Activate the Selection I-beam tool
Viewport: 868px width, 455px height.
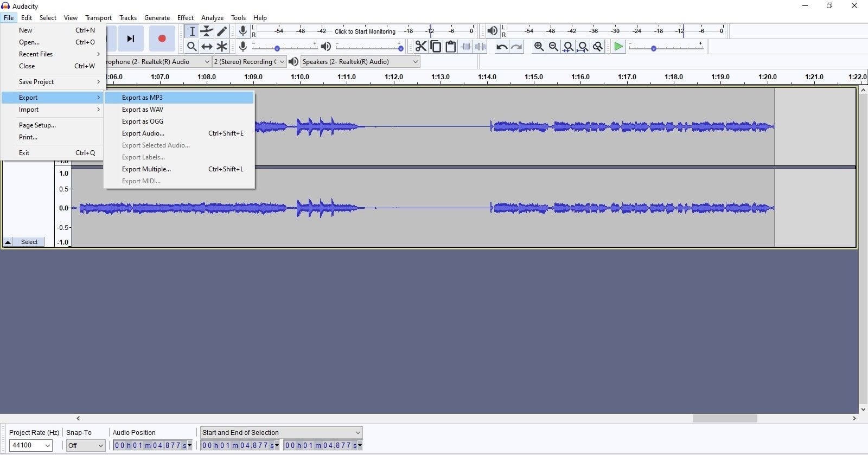point(192,31)
